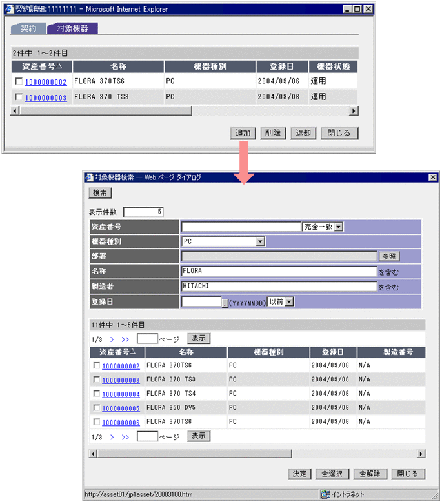Open link 1000000006 in search results

[121, 422]
